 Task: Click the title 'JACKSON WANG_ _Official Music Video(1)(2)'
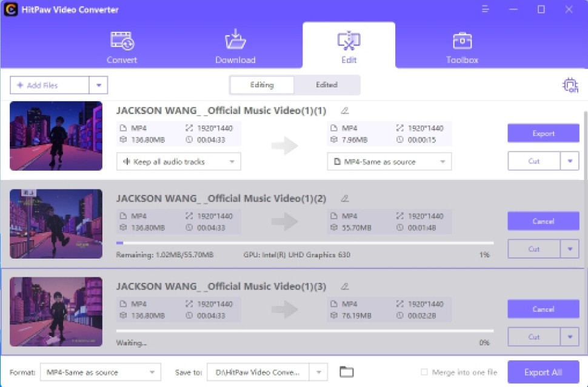[221, 199]
